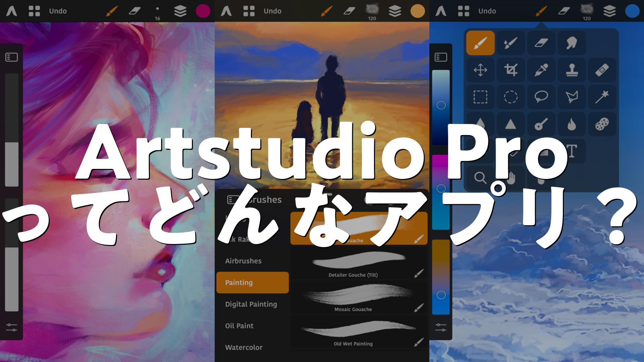The image size is (644, 362).
Task: Select the Airbrushes brush category
Action: pyautogui.click(x=252, y=261)
